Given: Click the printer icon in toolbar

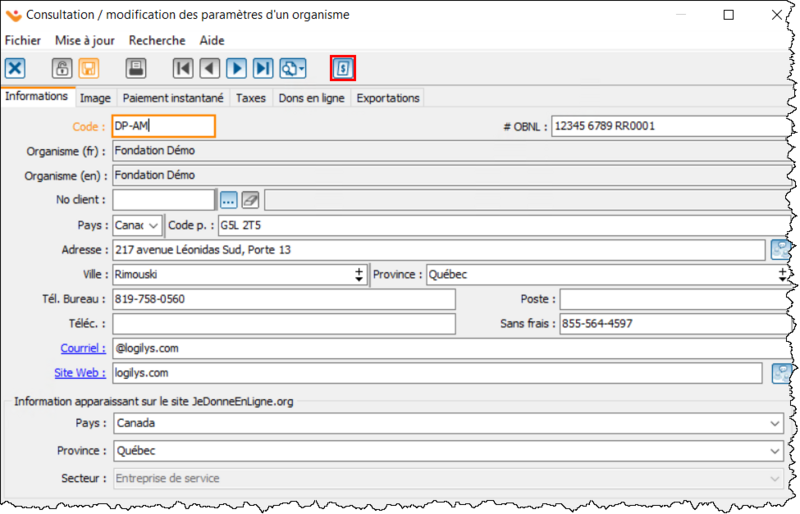Looking at the screenshot, I should pos(136,68).
